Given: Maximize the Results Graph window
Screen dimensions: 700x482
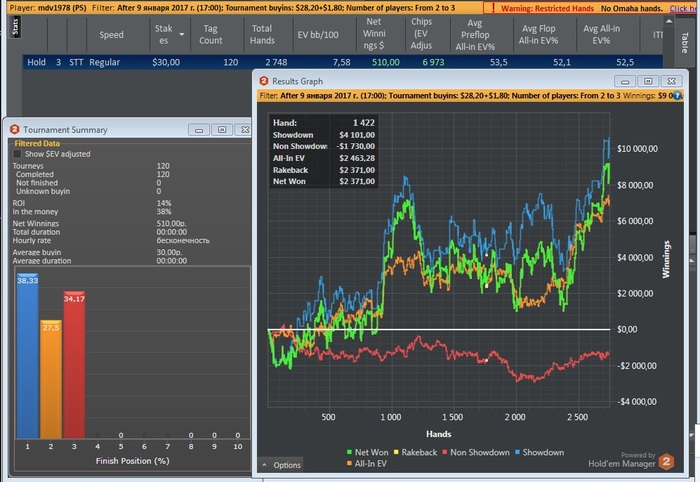Looking at the screenshot, I should (x=648, y=81).
